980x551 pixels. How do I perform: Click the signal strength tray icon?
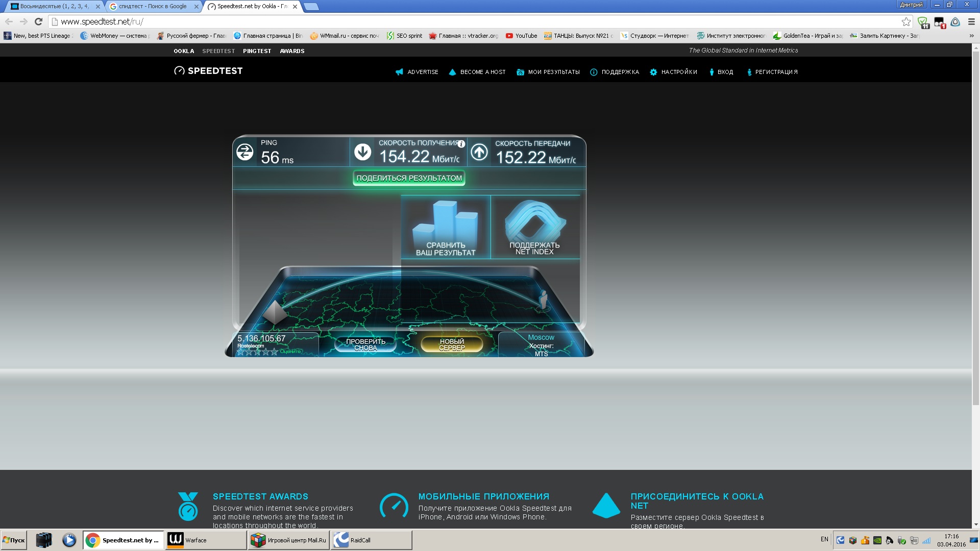[x=926, y=540]
